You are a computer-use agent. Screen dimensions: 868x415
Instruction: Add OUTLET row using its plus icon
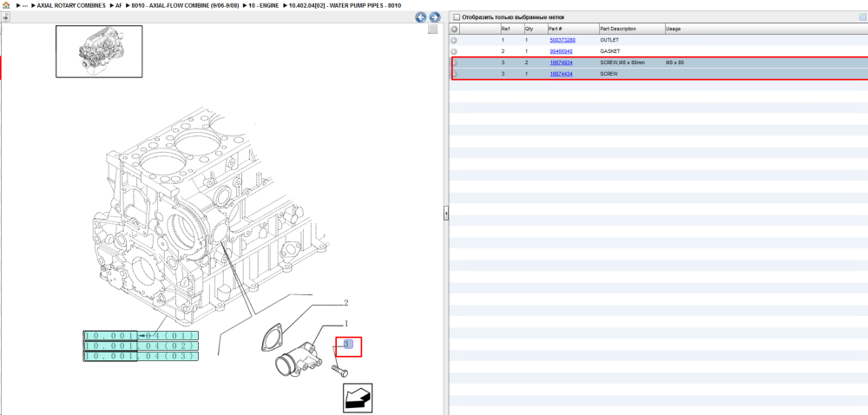[x=454, y=41]
